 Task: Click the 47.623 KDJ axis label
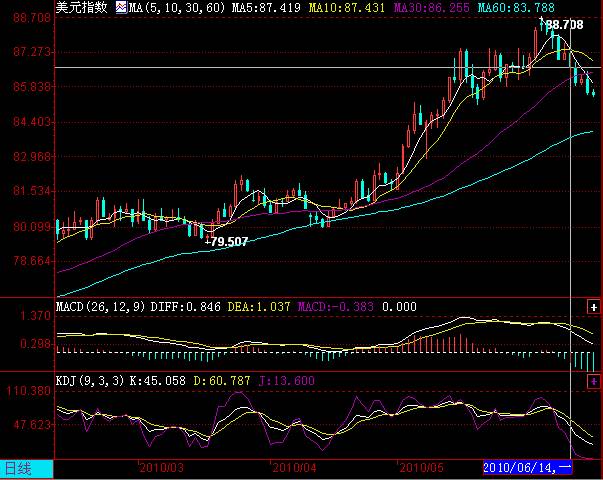point(32,425)
